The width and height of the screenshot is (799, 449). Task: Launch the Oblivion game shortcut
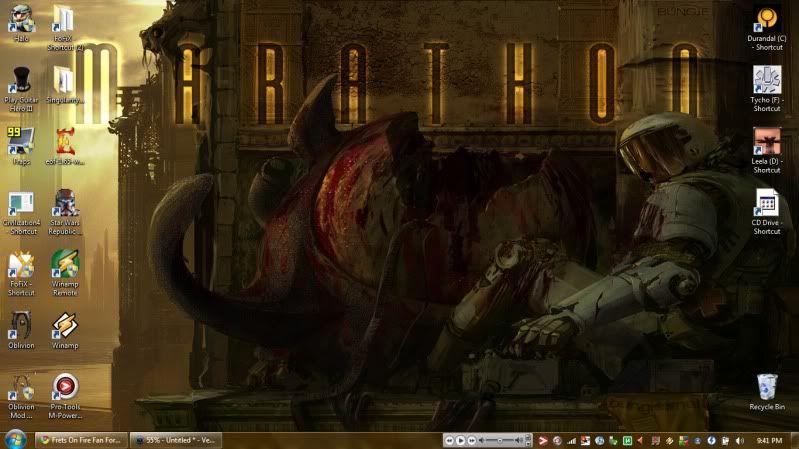[x=21, y=330]
